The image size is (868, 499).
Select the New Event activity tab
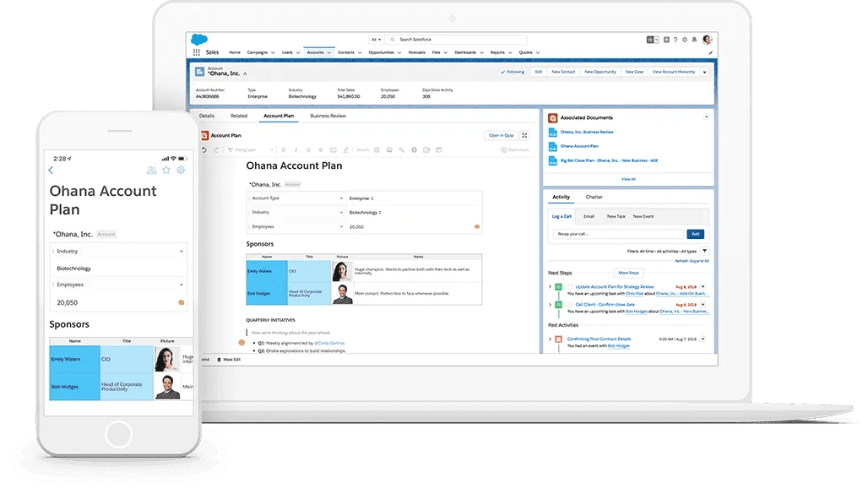643,216
